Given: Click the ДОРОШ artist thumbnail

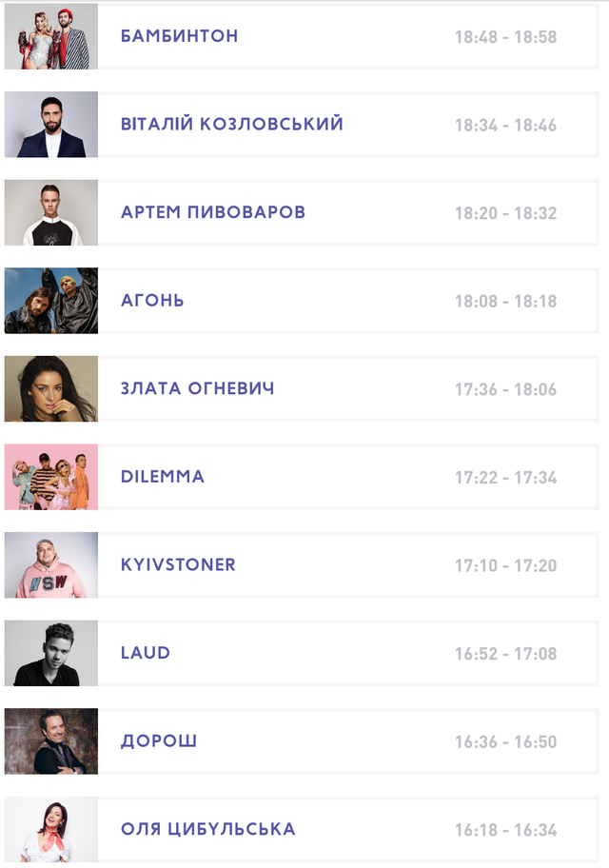Looking at the screenshot, I should [51, 740].
